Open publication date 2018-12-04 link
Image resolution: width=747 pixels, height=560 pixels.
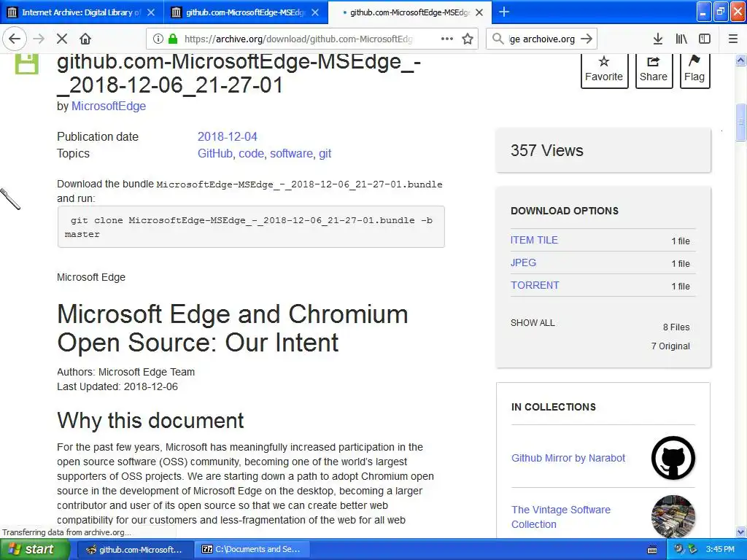tap(228, 136)
